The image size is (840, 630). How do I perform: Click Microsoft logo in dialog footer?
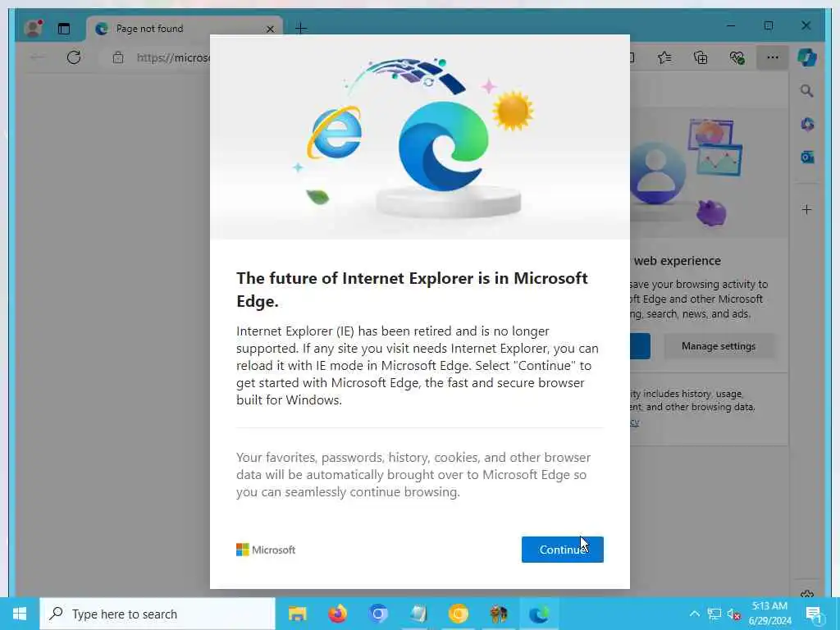click(x=266, y=550)
